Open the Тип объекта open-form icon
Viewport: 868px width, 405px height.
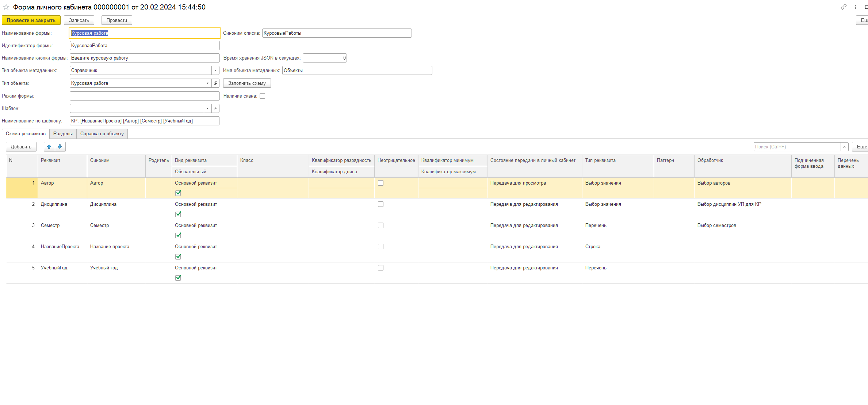tap(215, 83)
